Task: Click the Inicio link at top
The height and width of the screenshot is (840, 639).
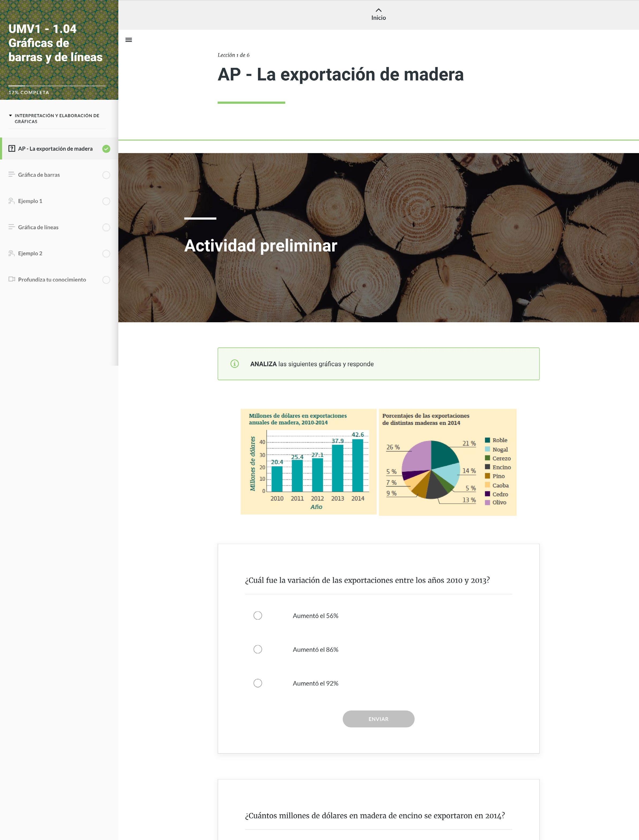Action: [378, 18]
